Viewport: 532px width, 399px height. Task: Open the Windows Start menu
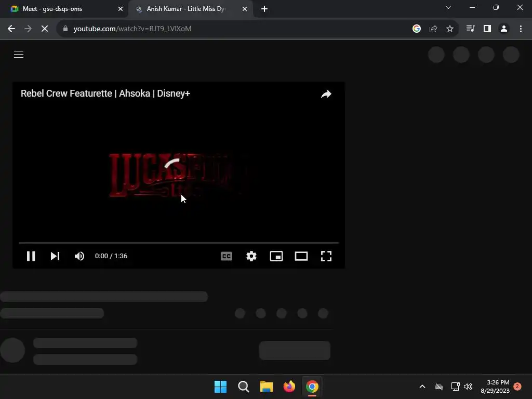click(220, 387)
